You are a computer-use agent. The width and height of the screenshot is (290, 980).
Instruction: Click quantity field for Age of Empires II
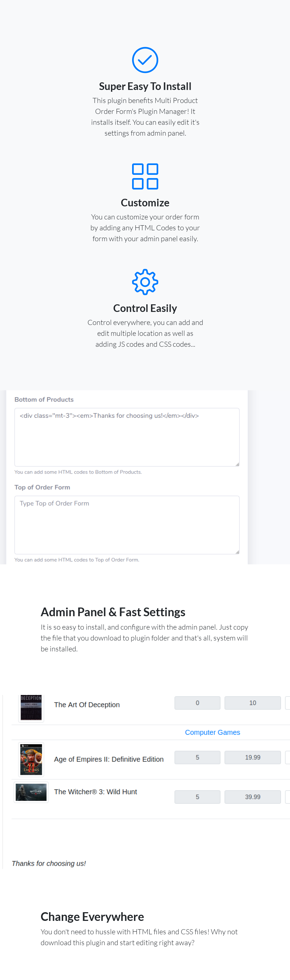pos(197,757)
